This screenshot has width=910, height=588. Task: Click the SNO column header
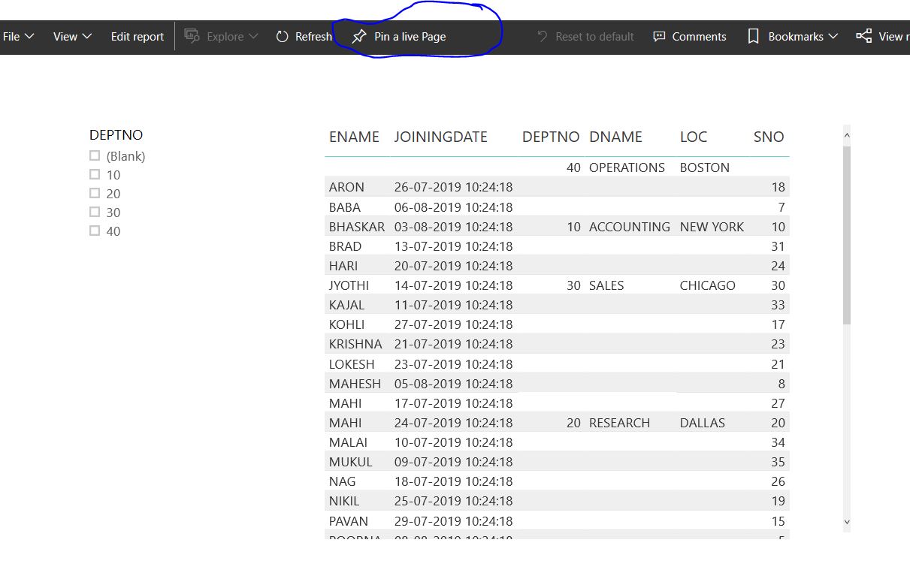tap(769, 137)
